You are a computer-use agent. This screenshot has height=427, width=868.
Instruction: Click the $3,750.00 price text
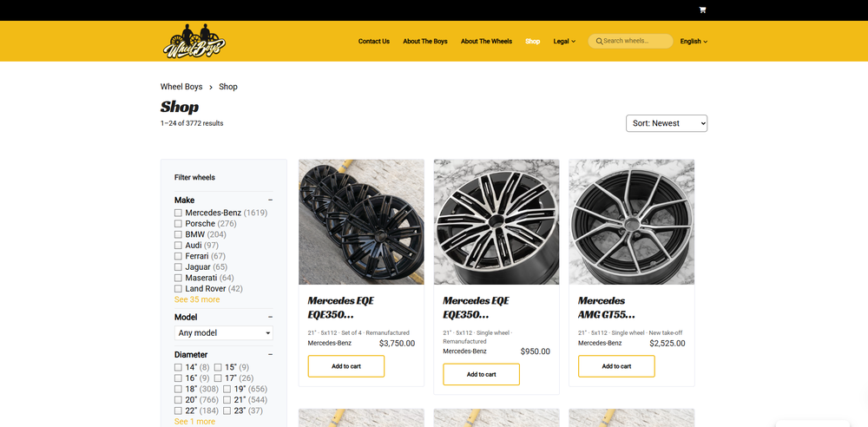point(397,344)
